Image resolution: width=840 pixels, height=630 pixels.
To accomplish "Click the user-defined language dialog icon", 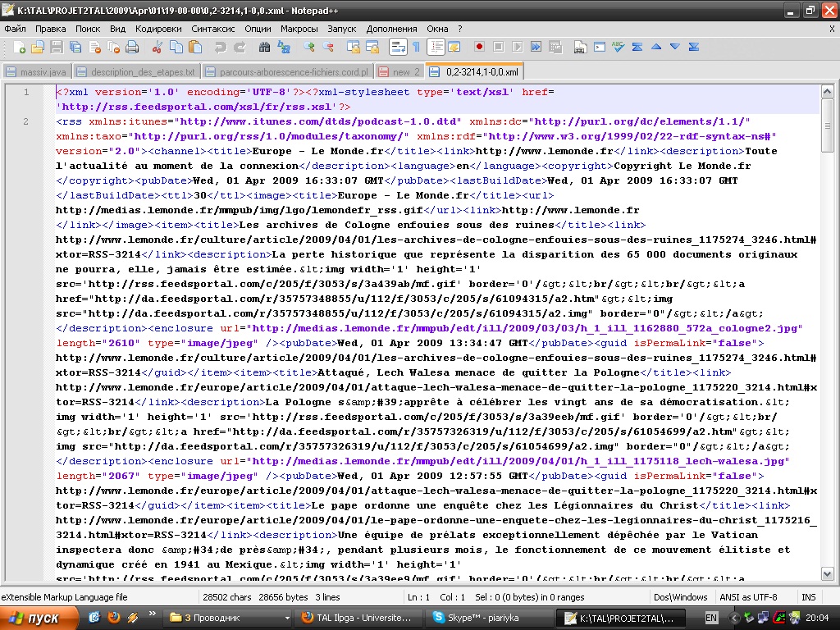I will coord(454,48).
